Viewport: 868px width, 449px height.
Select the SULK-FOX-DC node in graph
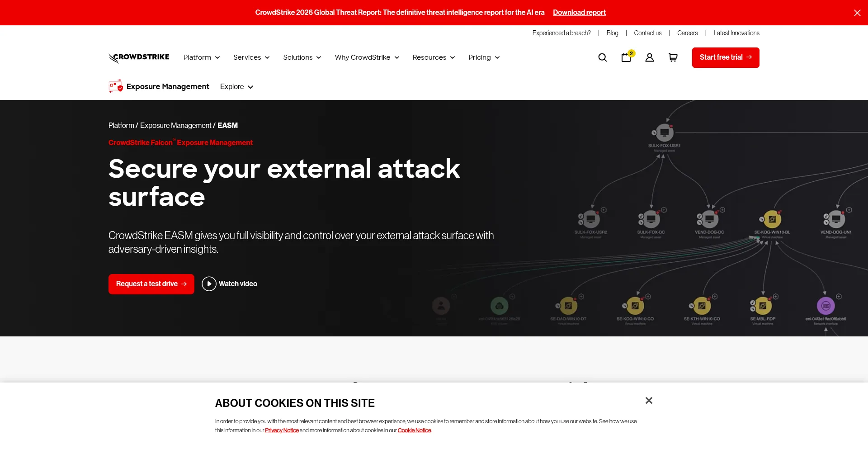(651, 219)
